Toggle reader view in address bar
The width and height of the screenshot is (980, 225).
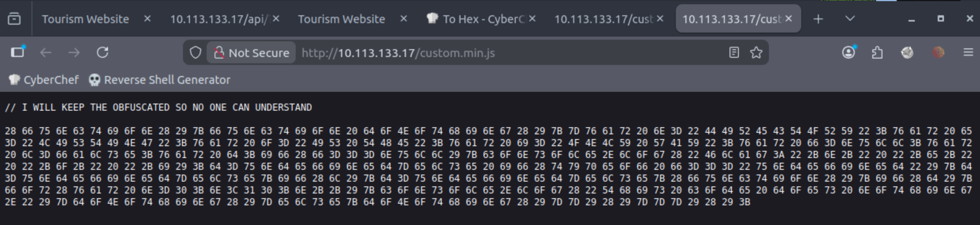(x=734, y=53)
